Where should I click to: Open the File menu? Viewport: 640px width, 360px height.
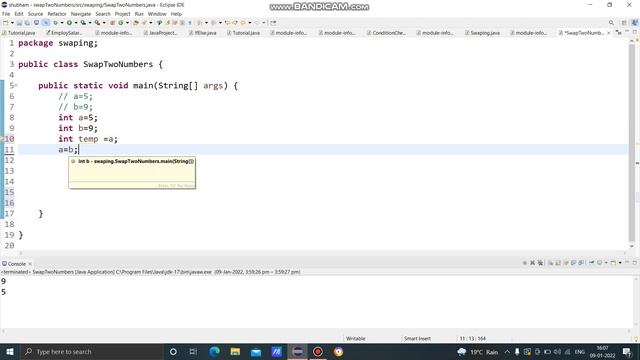pyautogui.click(x=6, y=14)
